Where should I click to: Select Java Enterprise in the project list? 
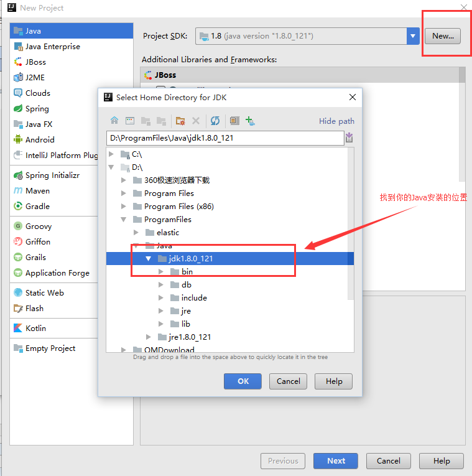[52, 46]
